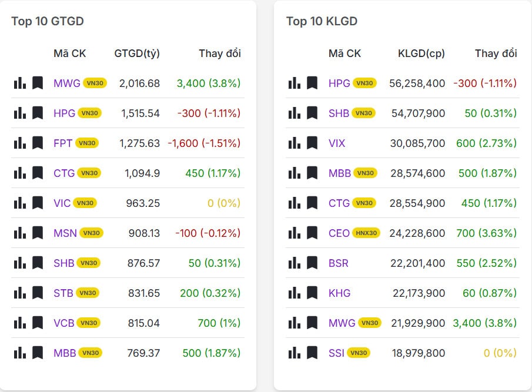Image resolution: width=532 pixels, height=392 pixels.
Task: Open chart icon for VIX row
Action: coord(295,143)
